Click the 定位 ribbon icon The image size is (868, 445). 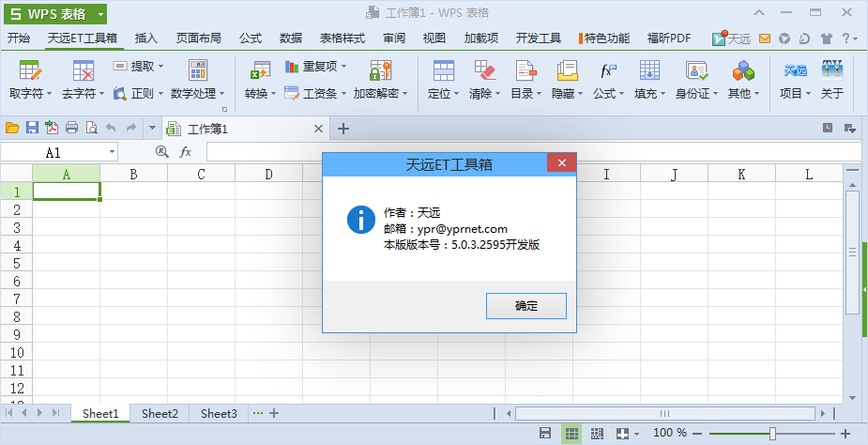click(x=444, y=70)
